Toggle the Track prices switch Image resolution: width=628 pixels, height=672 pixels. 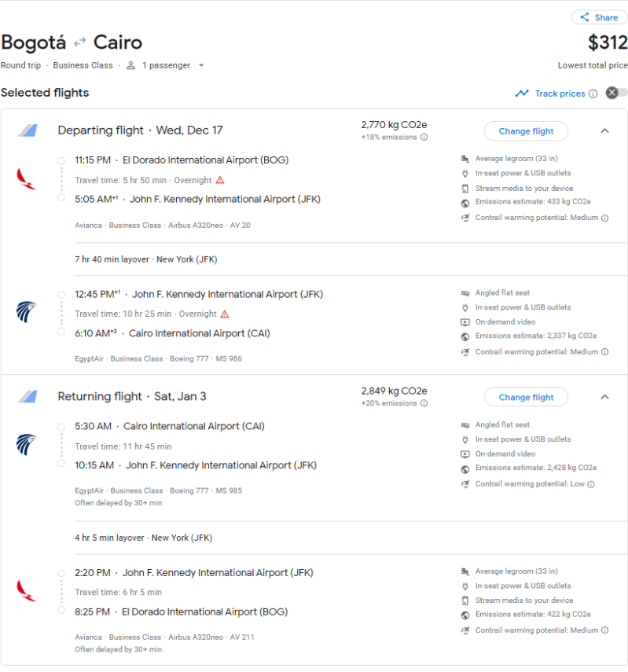pos(616,93)
